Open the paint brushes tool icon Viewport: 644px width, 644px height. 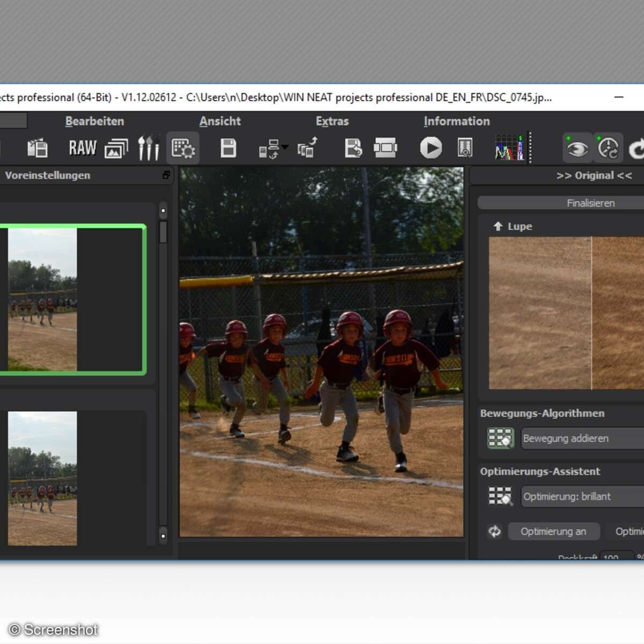point(149,148)
